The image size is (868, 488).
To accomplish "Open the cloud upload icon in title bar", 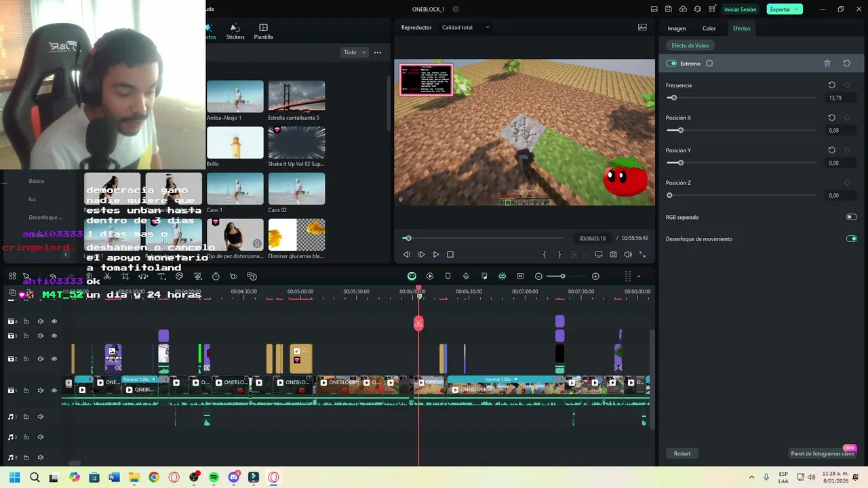I will [x=683, y=9].
